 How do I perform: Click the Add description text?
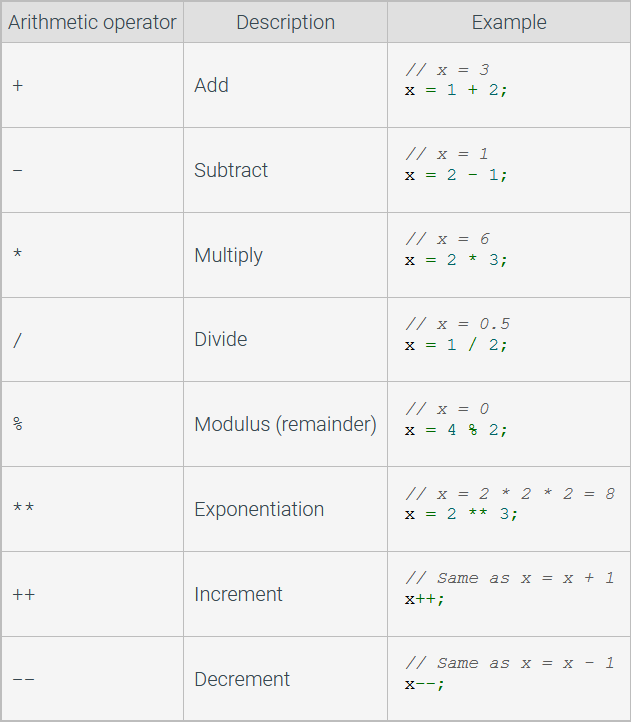tap(211, 85)
